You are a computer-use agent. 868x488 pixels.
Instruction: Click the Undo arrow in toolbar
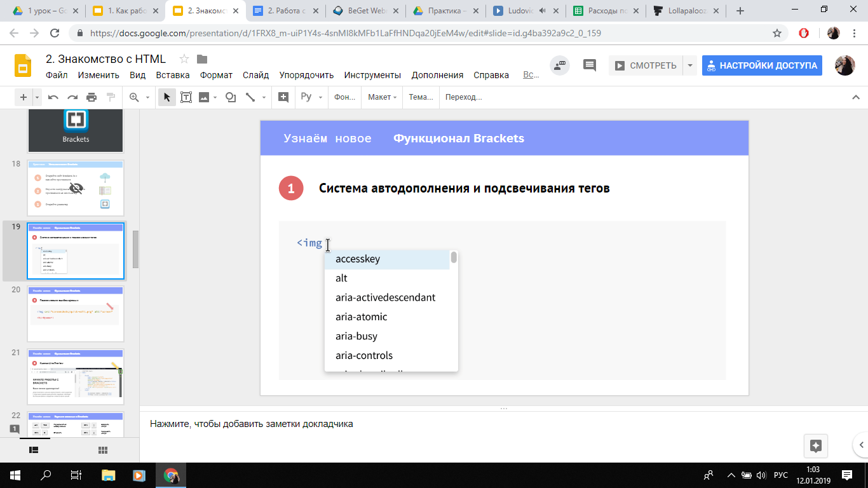[53, 97]
